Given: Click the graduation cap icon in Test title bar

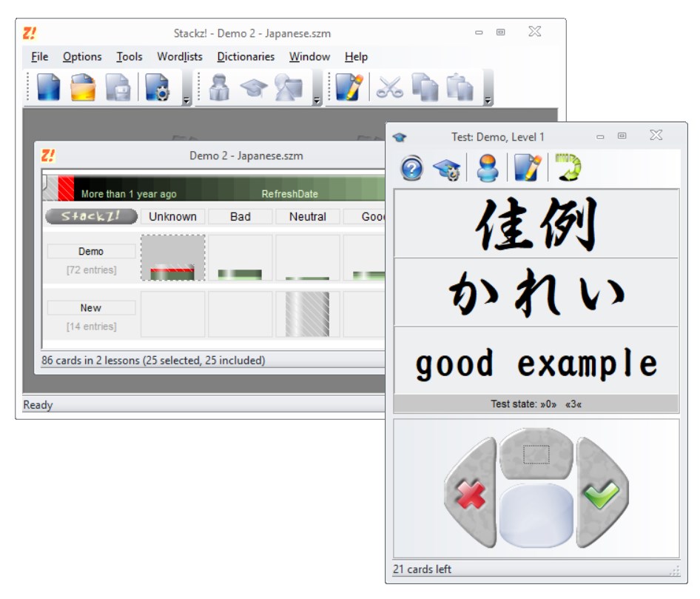Looking at the screenshot, I should [x=400, y=137].
